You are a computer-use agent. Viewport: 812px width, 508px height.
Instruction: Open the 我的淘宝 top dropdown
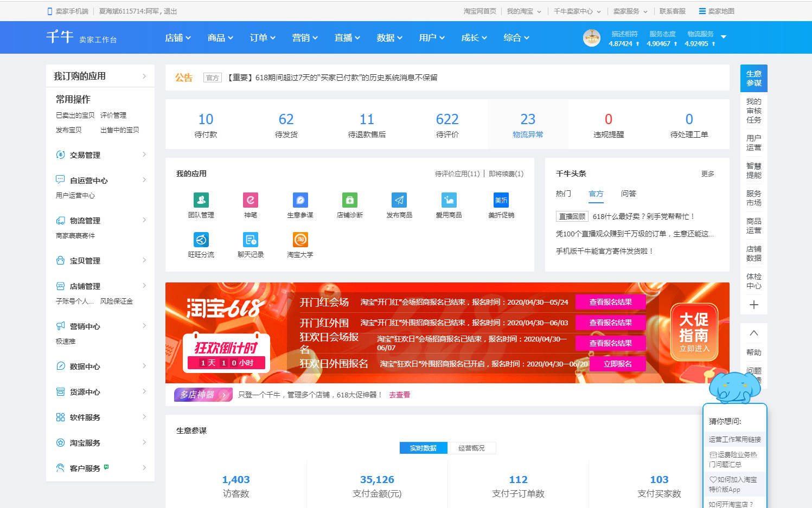click(x=524, y=11)
